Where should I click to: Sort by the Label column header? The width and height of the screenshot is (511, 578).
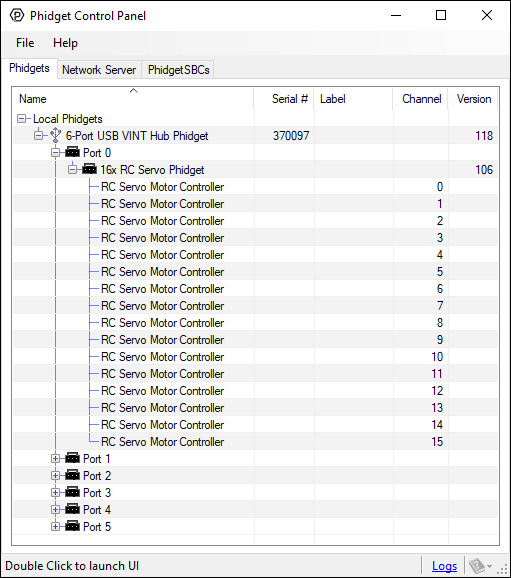pyautogui.click(x=353, y=99)
